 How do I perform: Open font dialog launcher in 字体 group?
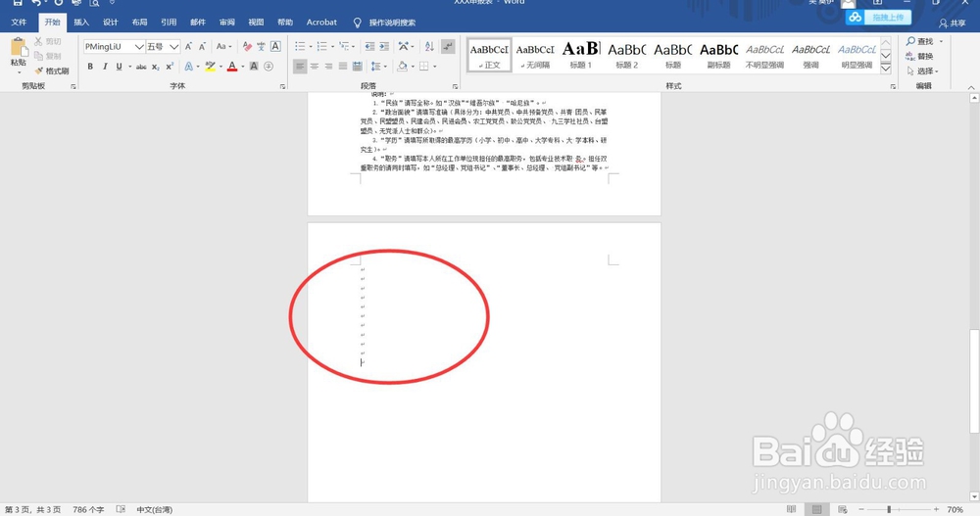pos(282,86)
